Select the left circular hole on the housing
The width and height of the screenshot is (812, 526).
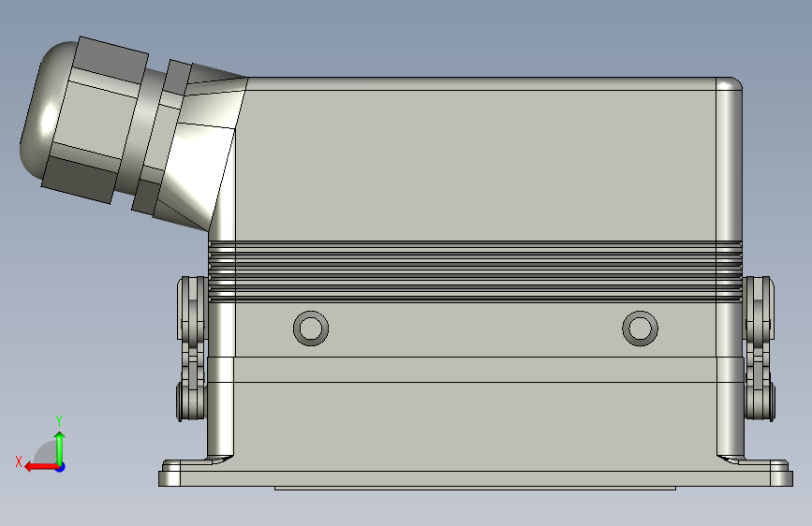click(x=311, y=329)
